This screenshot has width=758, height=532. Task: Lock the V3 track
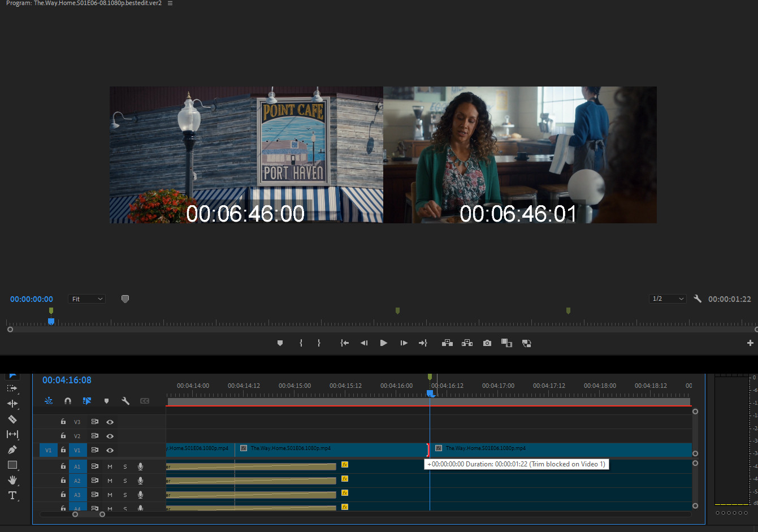click(63, 422)
